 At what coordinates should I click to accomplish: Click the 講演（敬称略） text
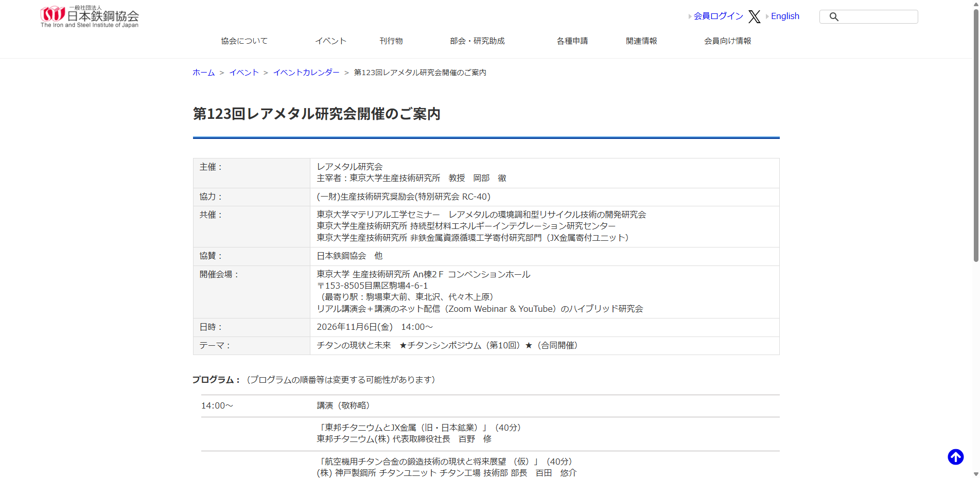pos(343,405)
